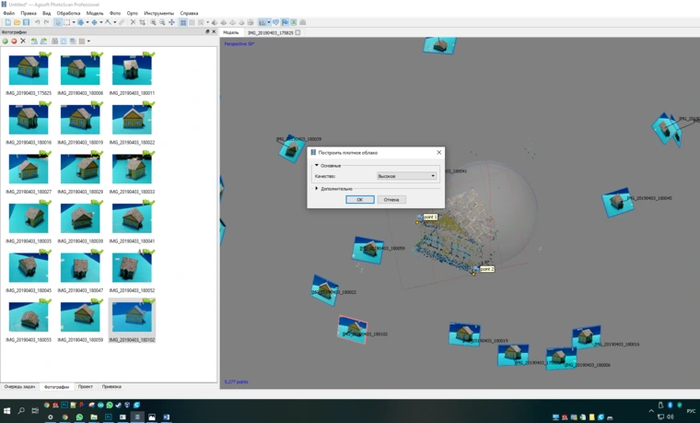Click the green Add photos icon
Image resolution: width=700 pixels, height=423 pixels.
[x=5, y=41]
